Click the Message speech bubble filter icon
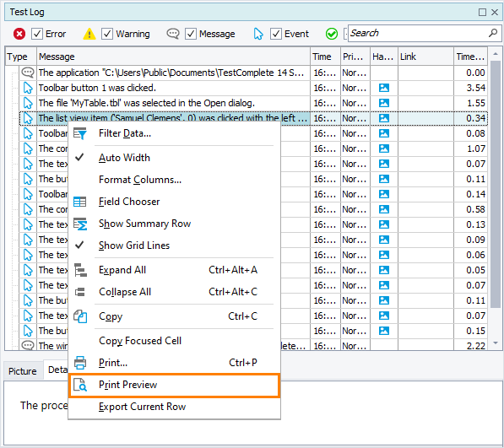 coord(173,34)
